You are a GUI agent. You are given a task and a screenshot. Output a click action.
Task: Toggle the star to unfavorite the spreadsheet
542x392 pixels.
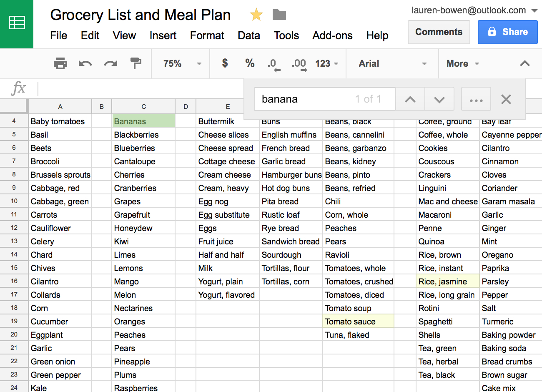click(256, 15)
